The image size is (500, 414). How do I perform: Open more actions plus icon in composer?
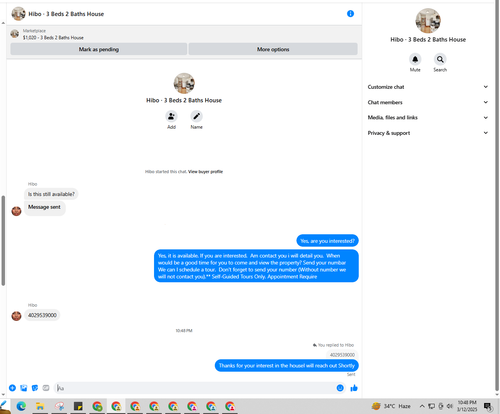tap(12, 388)
